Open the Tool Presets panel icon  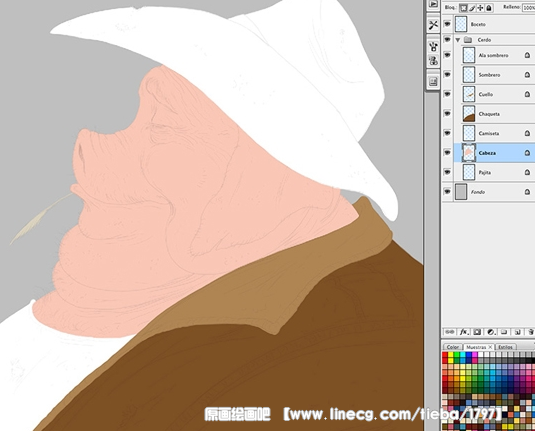tap(433, 25)
